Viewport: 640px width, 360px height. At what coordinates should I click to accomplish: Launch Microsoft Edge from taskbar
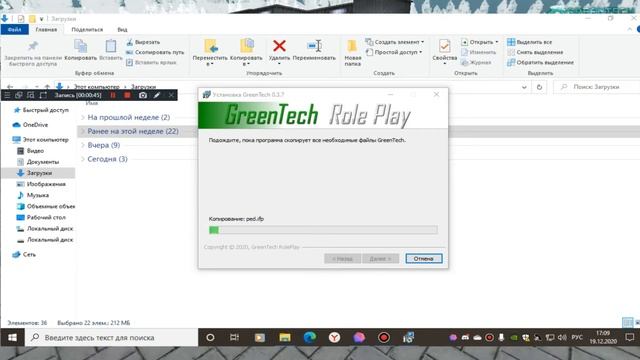(x=310, y=338)
